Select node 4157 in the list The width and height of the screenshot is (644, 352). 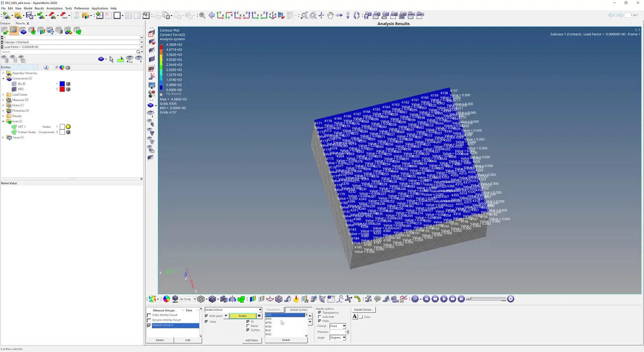pos(285,315)
